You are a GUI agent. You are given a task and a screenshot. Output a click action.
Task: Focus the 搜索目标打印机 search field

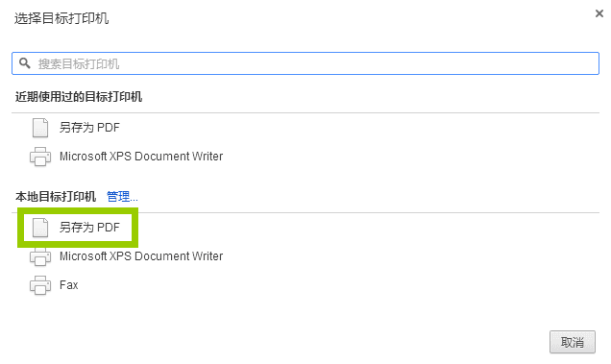pos(305,63)
